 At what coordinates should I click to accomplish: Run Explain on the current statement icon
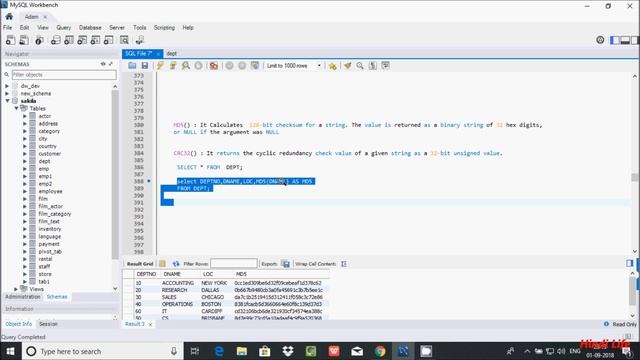186,66
